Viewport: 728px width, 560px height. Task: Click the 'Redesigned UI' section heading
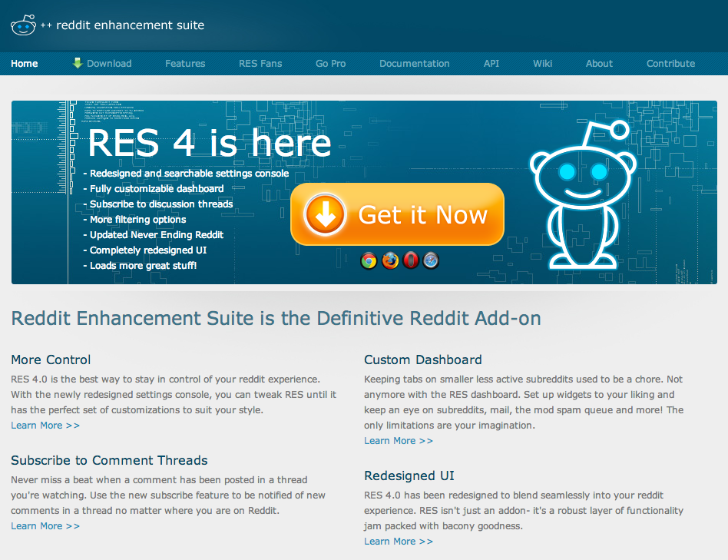pos(409,476)
